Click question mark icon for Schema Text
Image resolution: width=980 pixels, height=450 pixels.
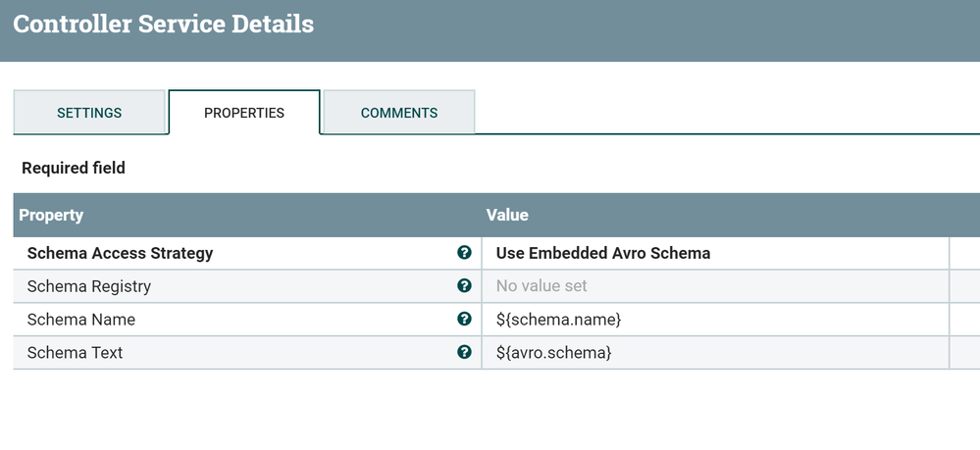click(464, 352)
